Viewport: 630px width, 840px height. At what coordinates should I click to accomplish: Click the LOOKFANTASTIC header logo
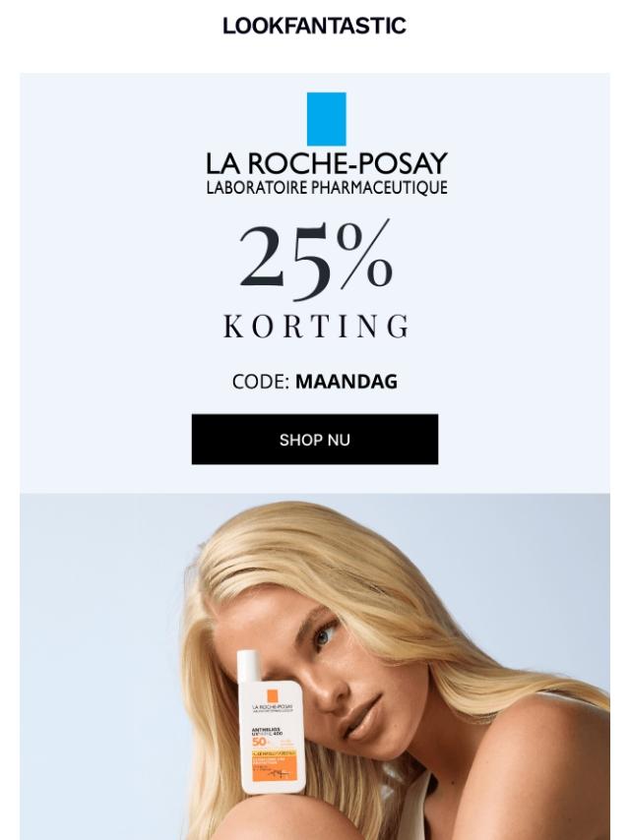pyautogui.click(x=314, y=26)
